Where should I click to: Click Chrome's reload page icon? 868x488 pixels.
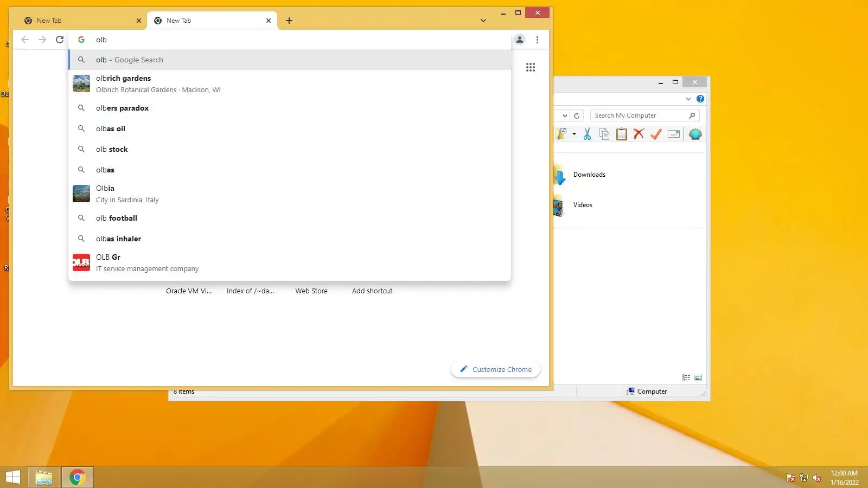[60, 40]
